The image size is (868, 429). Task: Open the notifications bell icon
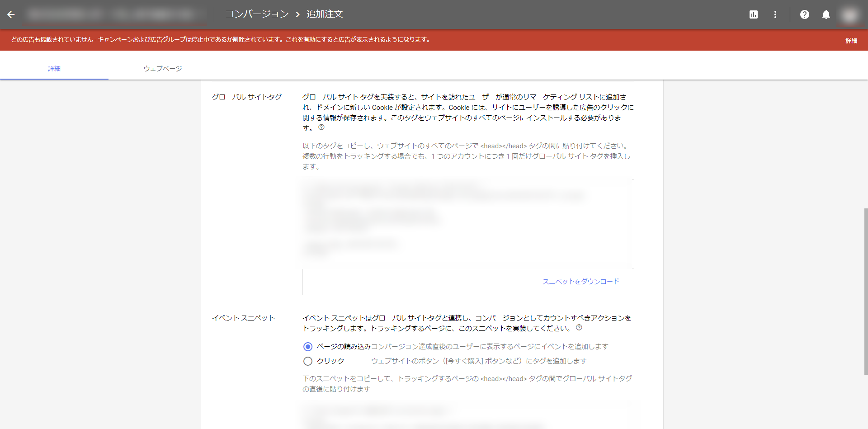pos(826,14)
